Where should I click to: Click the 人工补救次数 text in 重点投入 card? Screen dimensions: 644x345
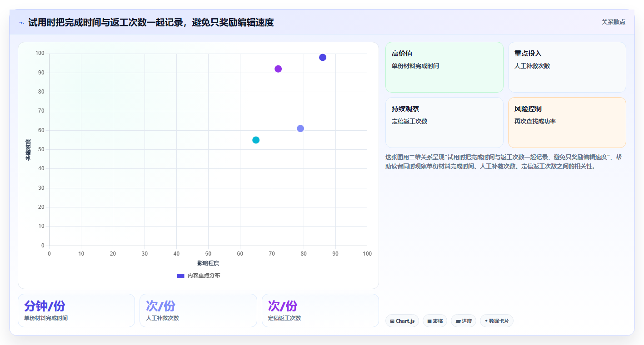(x=532, y=66)
